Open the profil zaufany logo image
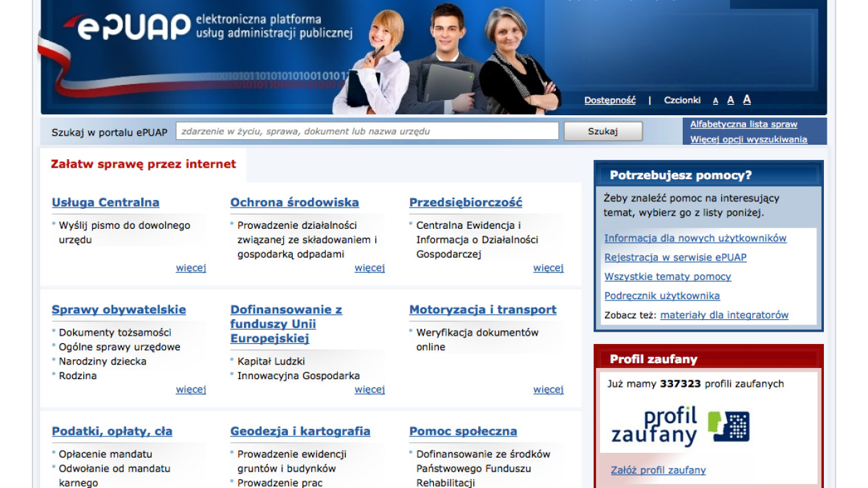868x488 pixels. (x=680, y=427)
